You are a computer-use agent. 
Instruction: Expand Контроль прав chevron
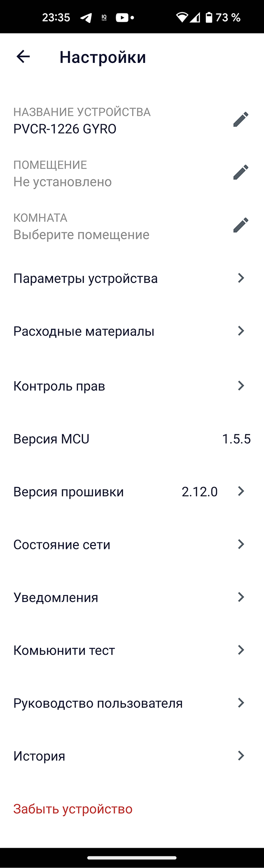point(241,386)
